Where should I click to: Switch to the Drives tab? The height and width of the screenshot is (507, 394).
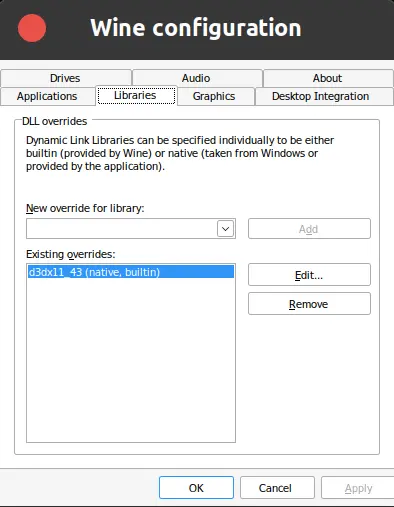pos(65,78)
